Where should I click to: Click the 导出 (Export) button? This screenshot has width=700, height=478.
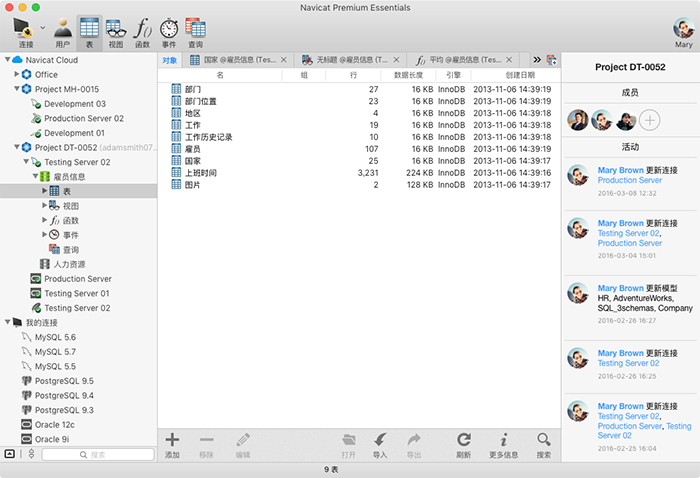[414, 445]
